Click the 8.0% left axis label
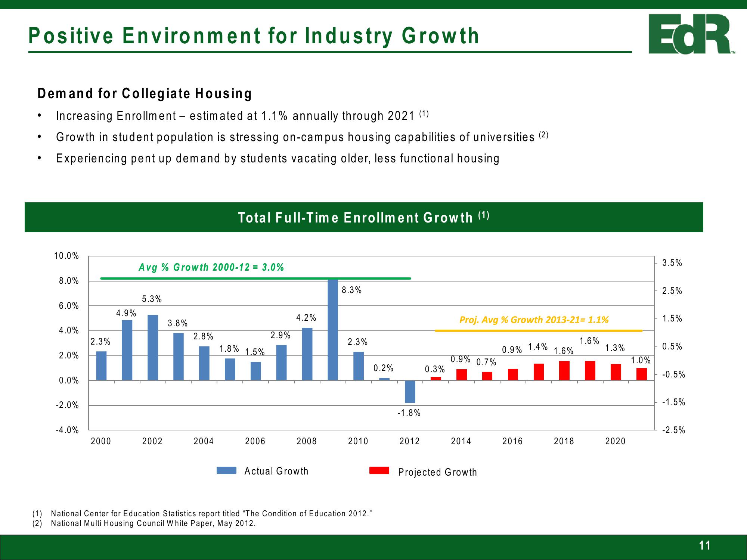Viewport: 747px width, 560px height. [69, 281]
